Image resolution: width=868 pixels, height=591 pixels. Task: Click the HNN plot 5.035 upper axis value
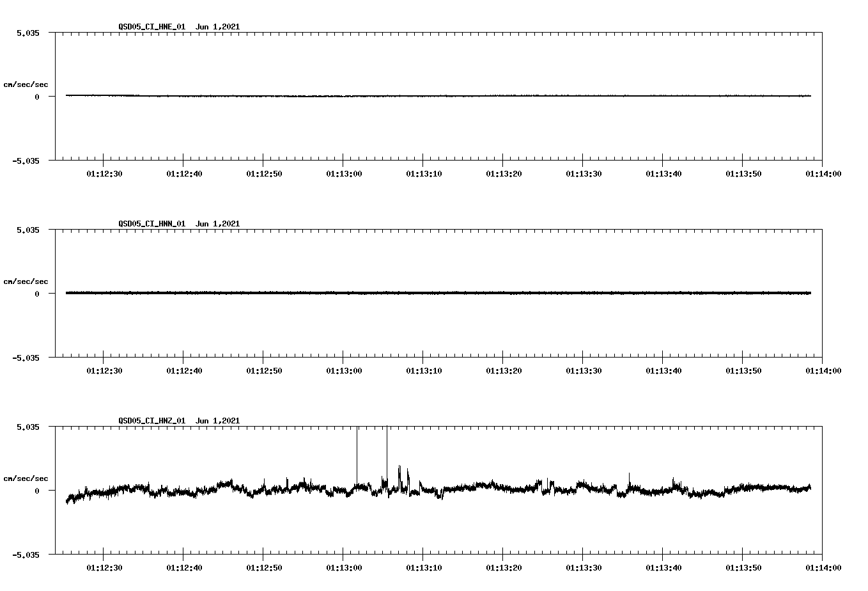tap(28, 230)
